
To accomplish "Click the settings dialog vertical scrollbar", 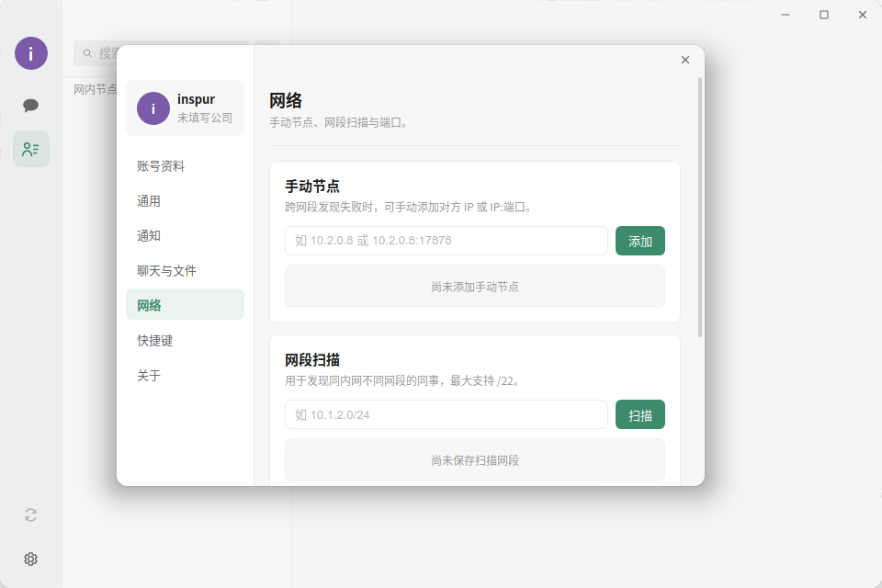I will (700, 207).
